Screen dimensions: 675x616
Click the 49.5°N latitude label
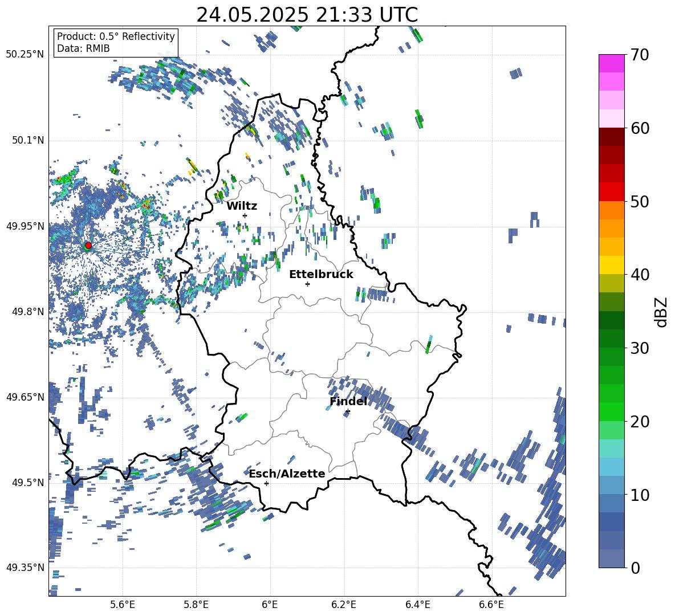pos(27,482)
